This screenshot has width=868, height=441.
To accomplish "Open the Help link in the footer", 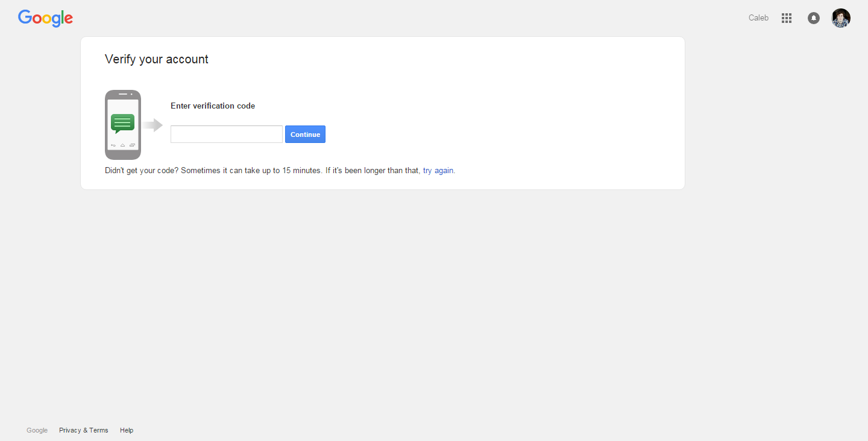I will pyautogui.click(x=127, y=430).
